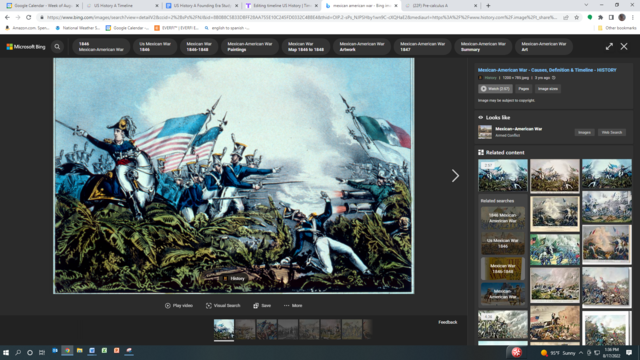Switch to Pre-calculus A browser tab
Viewport: 640px width, 360px height.
[440, 6]
